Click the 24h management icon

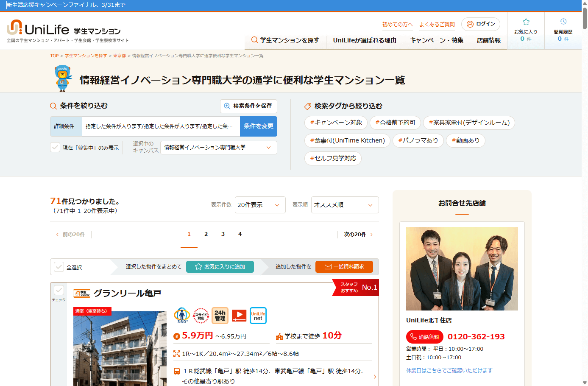point(220,316)
